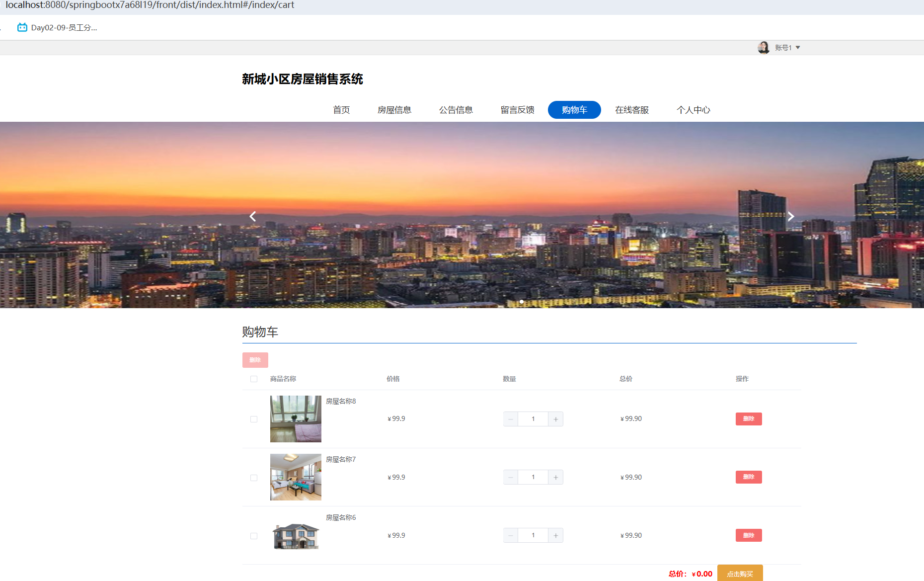Image resolution: width=924 pixels, height=581 pixels.
Task: Click the quantity input for 房屋名称7
Action: click(533, 477)
